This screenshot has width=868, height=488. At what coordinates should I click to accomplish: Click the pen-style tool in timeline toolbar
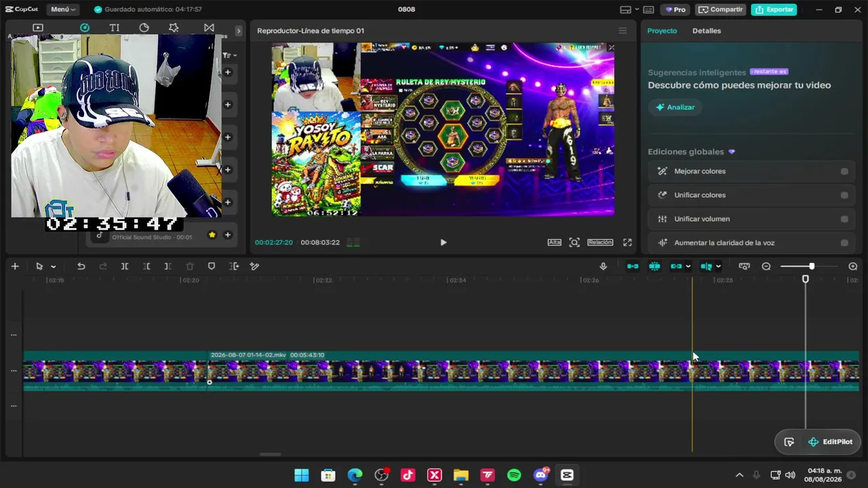tap(255, 266)
